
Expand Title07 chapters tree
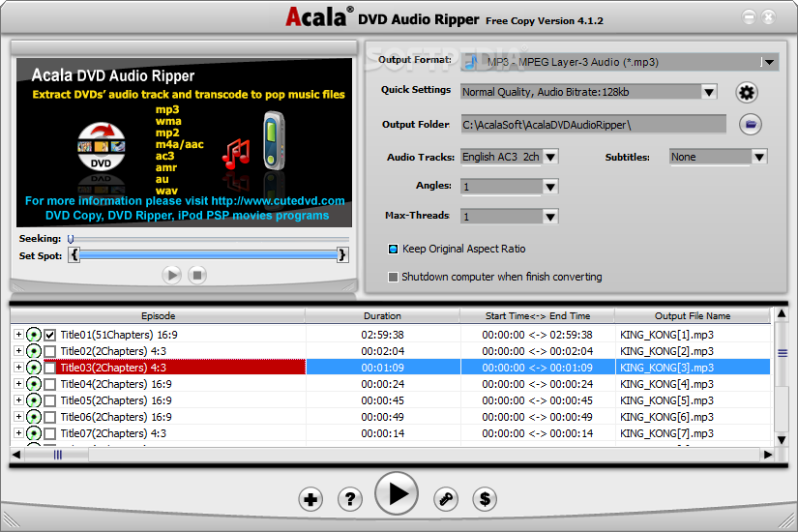tap(18, 432)
